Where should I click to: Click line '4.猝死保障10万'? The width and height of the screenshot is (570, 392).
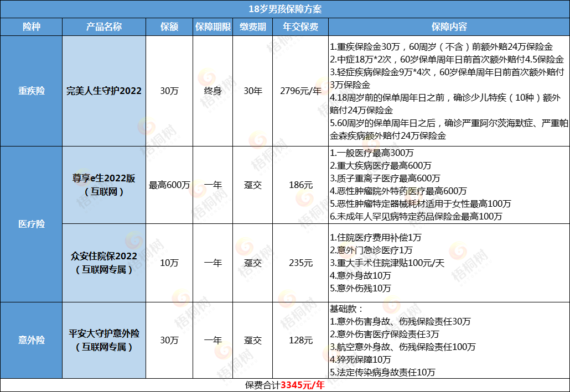pos(360,360)
